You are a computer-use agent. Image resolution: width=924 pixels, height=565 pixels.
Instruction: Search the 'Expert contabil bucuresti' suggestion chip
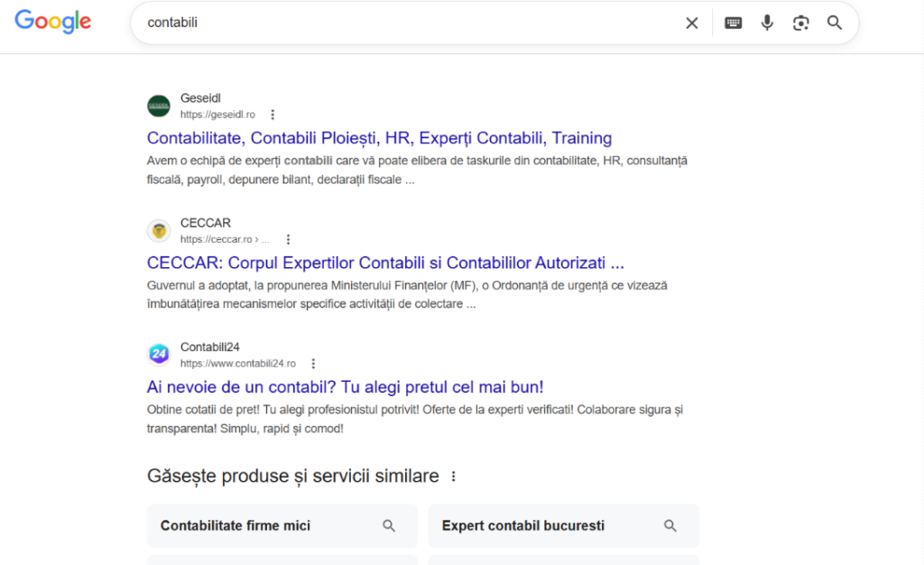[563, 525]
